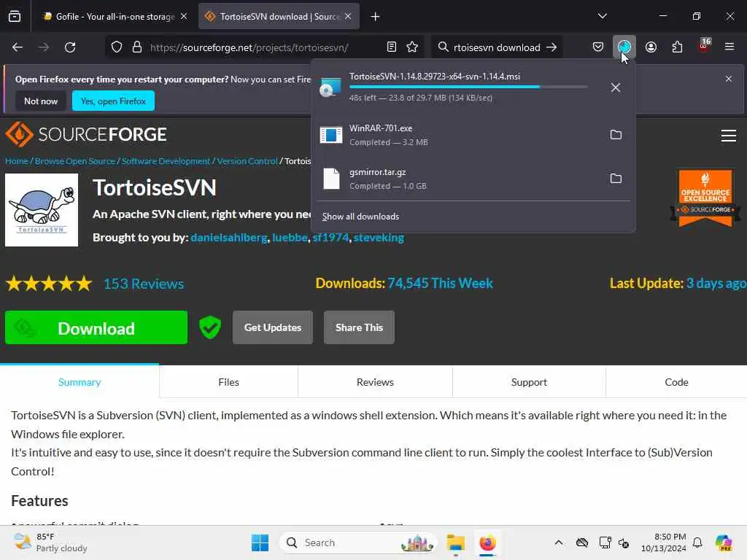
Task: Select the Summary tab
Action: pos(80,382)
